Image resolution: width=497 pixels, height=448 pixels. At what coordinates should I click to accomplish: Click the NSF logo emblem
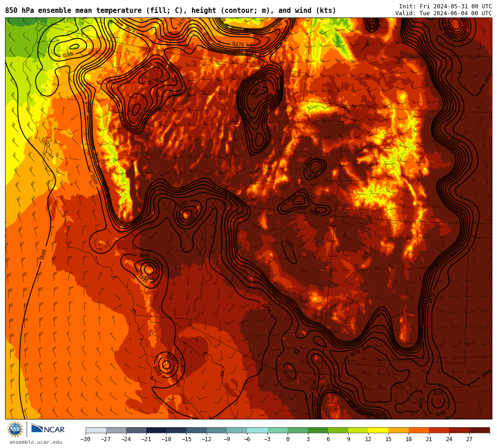(x=15, y=429)
